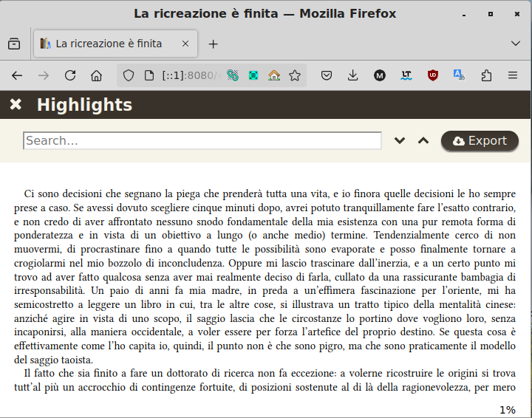Click the Search highlights input field
This screenshot has width=532, height=418.
click(202, 141)
